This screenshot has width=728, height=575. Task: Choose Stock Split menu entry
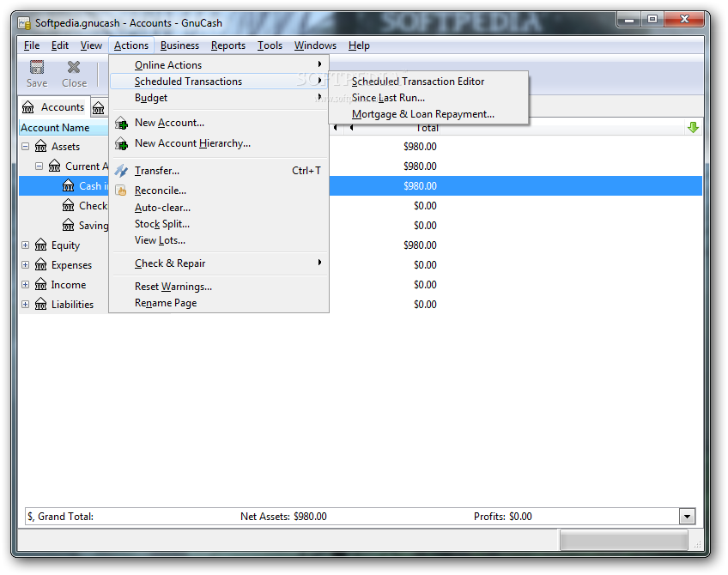tap(219, 224)
